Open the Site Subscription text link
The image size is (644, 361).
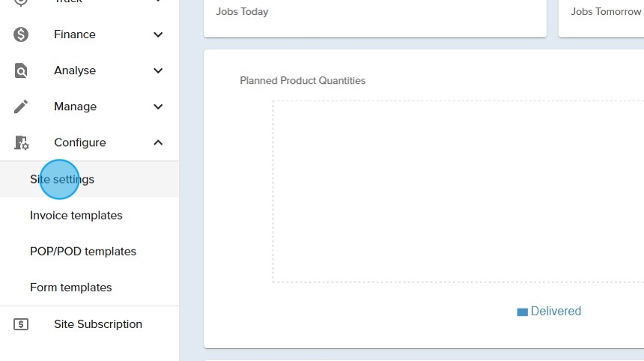point(98,324)
